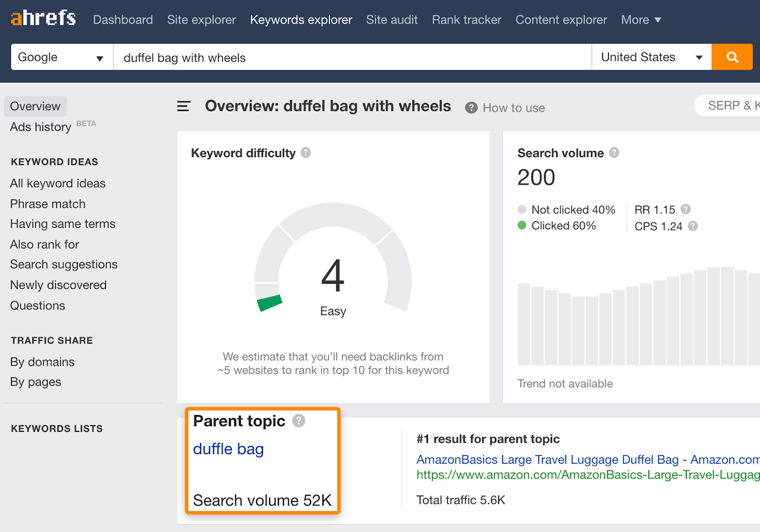Click the TRAFFIC SHARE sidebar heading

pyautogui.click(x=52, y=340)
